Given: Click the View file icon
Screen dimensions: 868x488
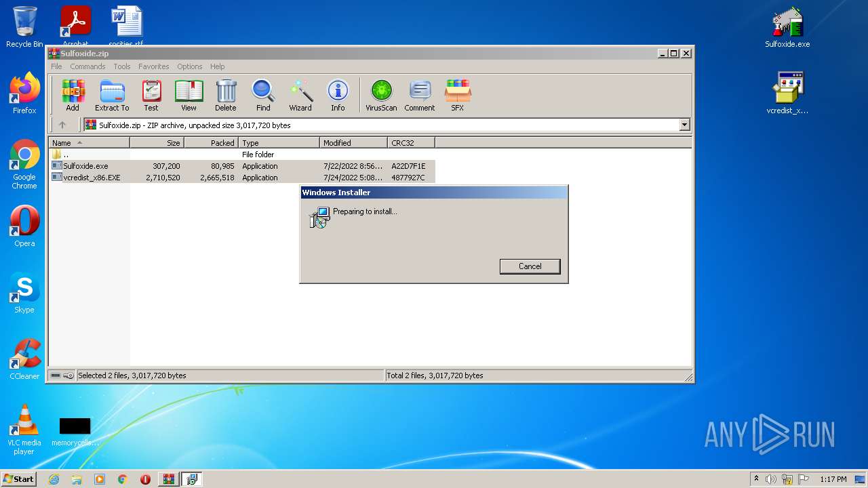Looking at the screenshot, I should click(189, 95).
